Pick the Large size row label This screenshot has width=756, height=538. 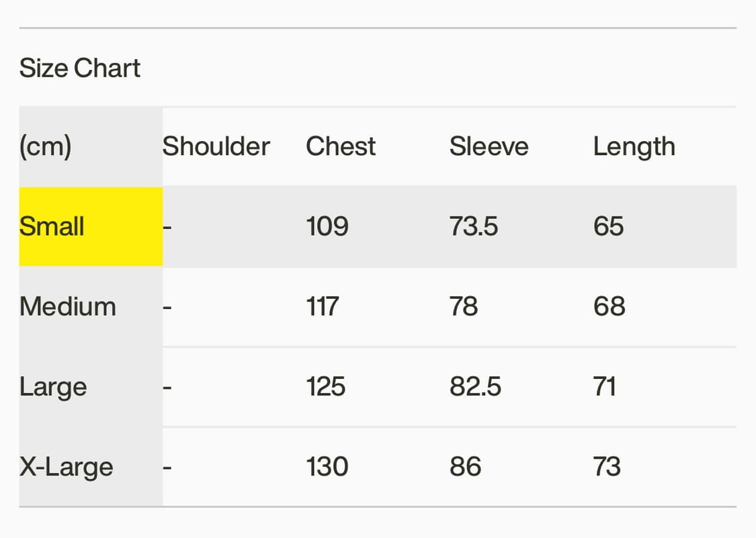point(53,387)
